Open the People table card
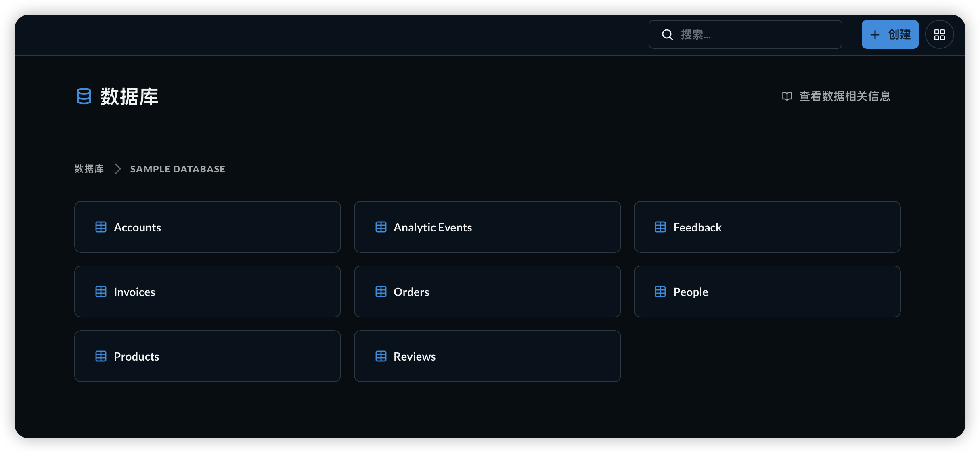The height and width of the screenshot is (453, 980). click(767, 292)
